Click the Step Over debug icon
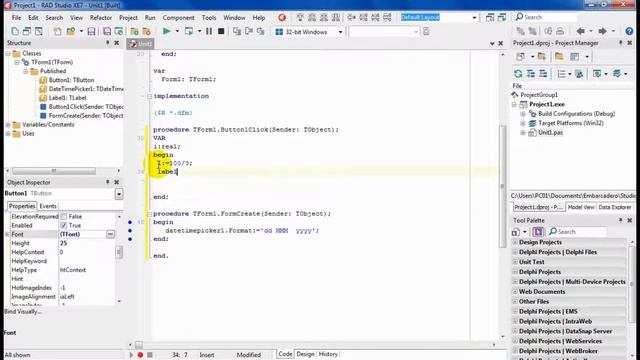 point(249,31)
